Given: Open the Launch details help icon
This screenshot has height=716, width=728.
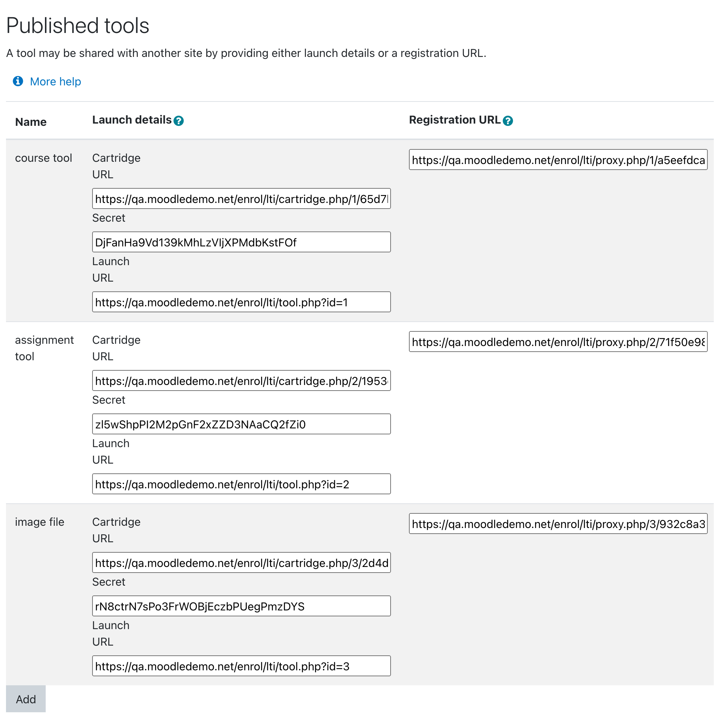Looking at the screenshot, I should [x=179, y=121].
